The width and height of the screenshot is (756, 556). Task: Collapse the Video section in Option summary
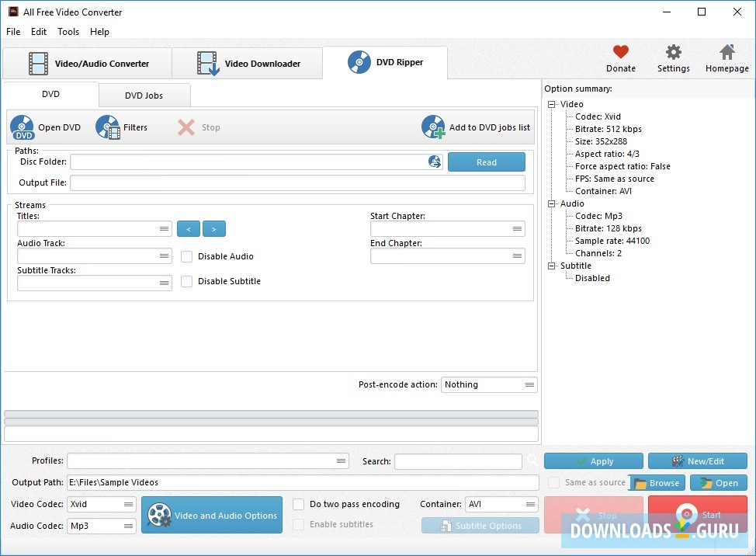552,104
